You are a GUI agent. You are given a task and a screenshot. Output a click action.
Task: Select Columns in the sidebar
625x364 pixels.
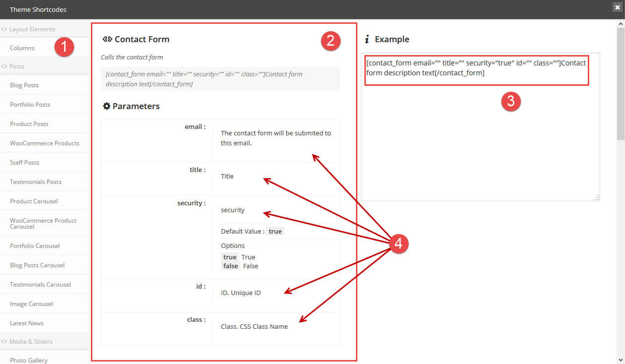pos(22,48)
